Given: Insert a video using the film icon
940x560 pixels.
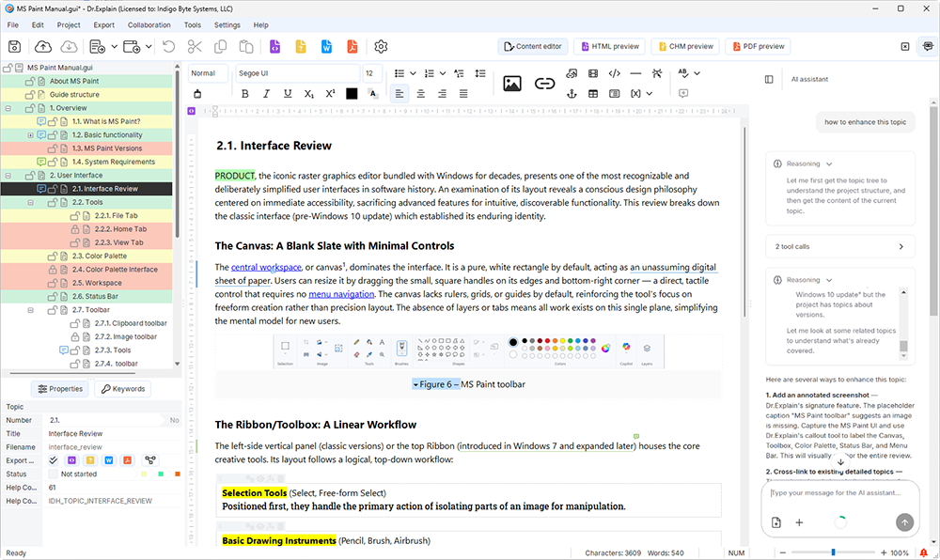Looking at the screenshot, I should pos(593,73).
